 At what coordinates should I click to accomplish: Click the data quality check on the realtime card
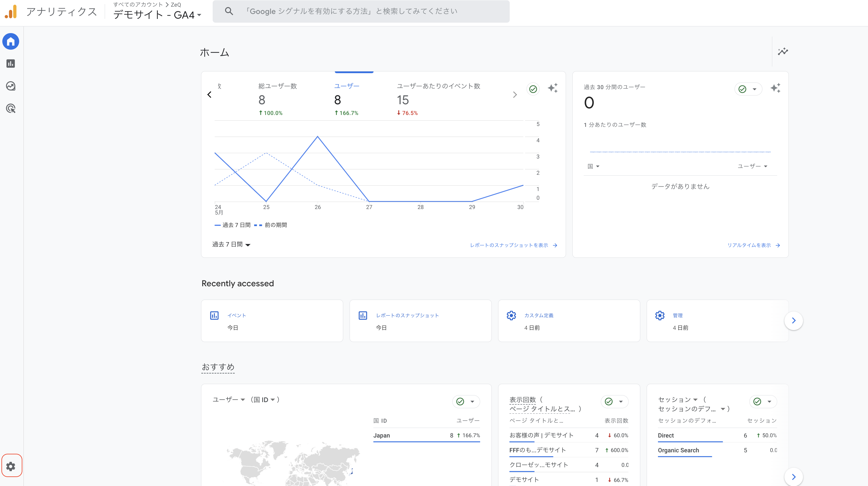743,89
